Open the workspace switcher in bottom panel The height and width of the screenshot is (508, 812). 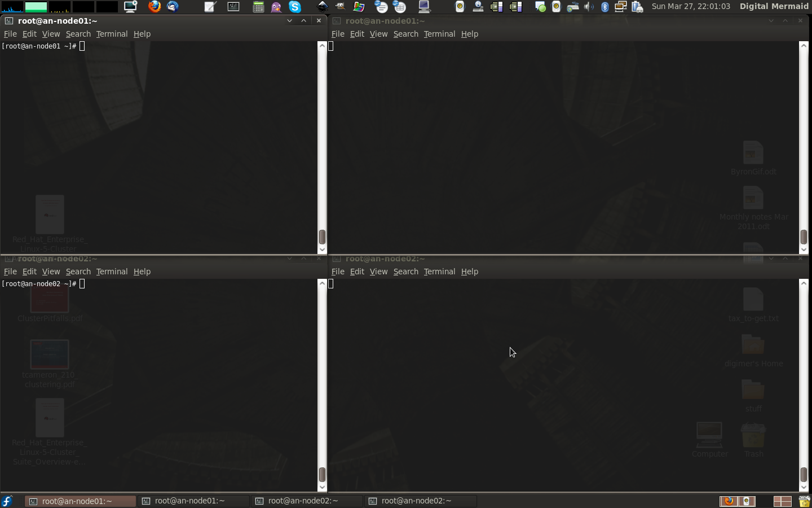coord(782,501)
